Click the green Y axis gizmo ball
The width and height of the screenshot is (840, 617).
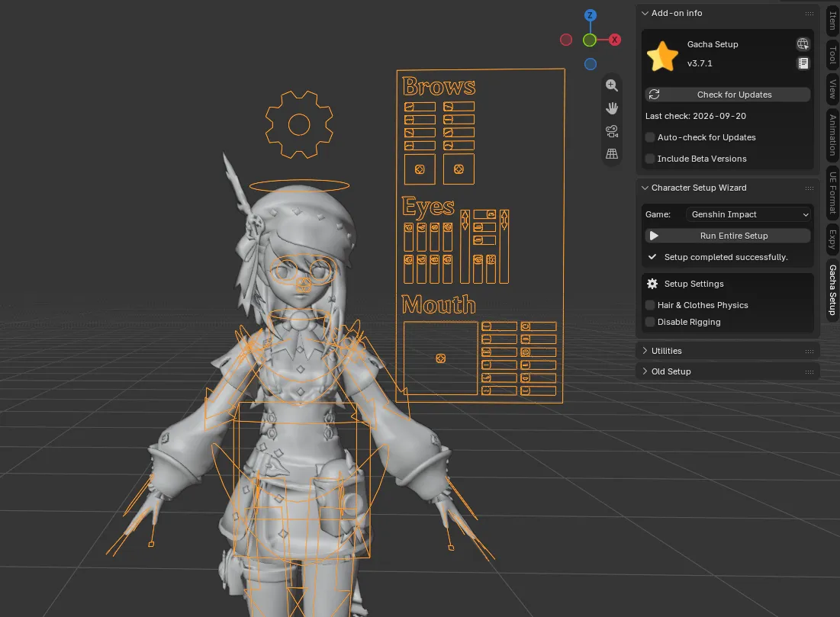pyautogui.click(x=589, y=40)
